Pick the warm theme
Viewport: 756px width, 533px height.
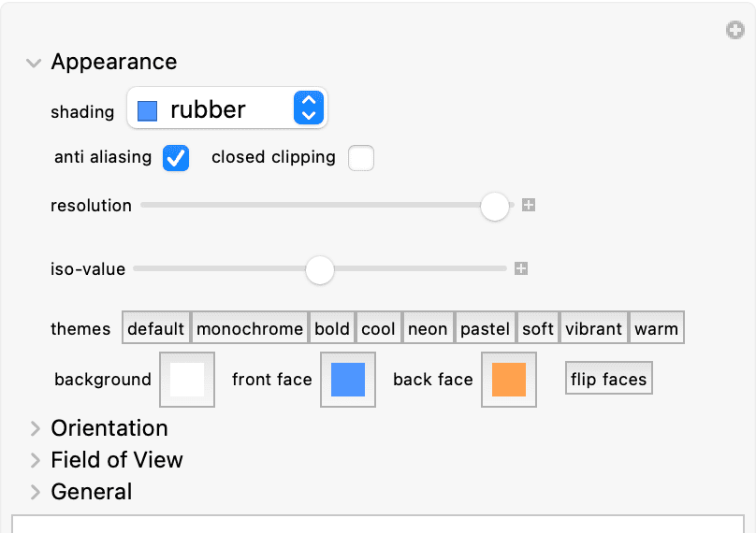(x=656, y=327)
